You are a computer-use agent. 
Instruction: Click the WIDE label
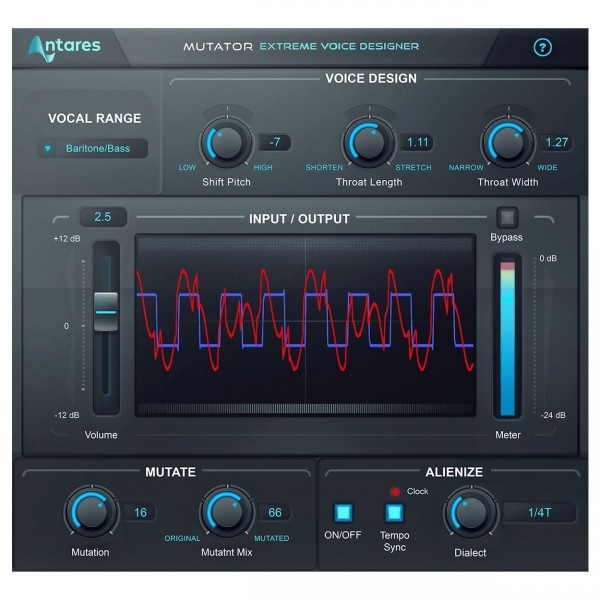tap(547, 168)
